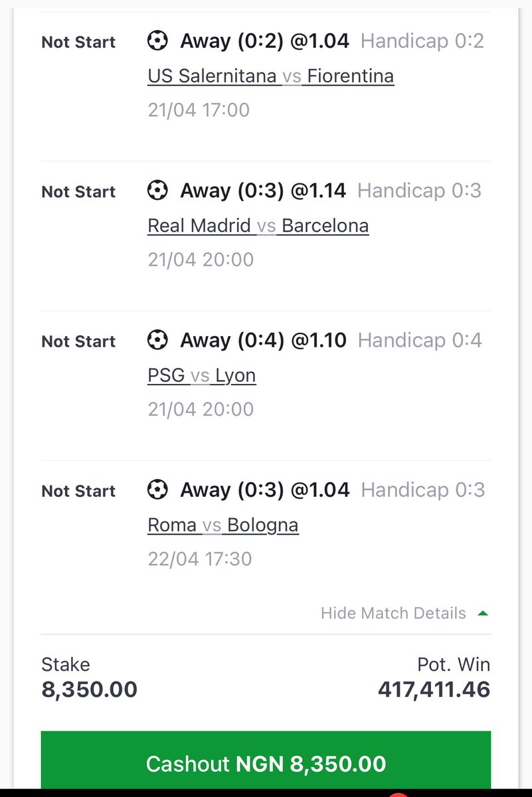Click the Pot. Win amount 417,411.46
The image size is (532, 797).
pyautogui.click(x=434, y=689)
